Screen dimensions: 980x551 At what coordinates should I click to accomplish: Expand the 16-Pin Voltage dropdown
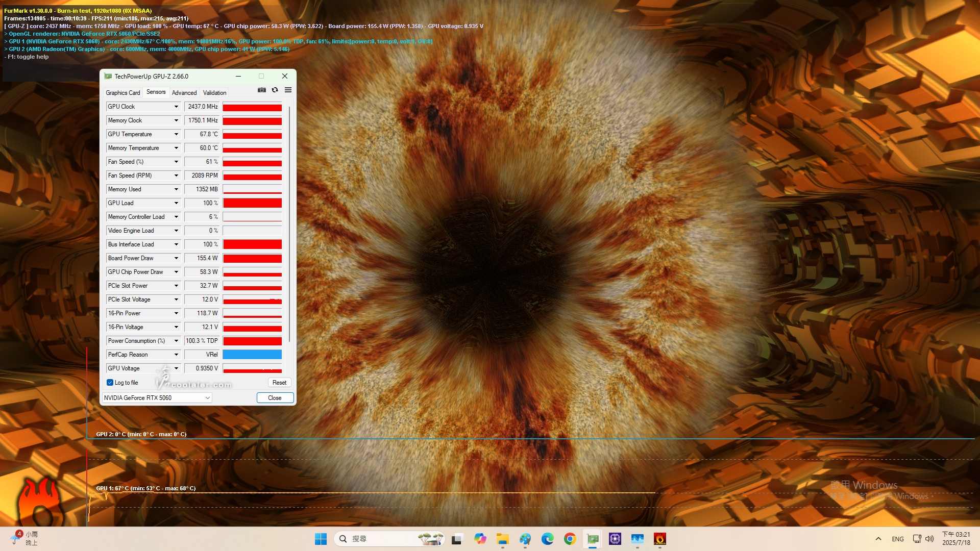tap(176, 327)
